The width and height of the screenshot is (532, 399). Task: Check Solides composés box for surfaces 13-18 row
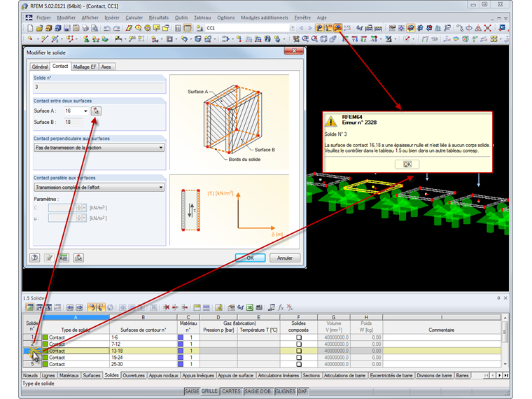point(299,351)
